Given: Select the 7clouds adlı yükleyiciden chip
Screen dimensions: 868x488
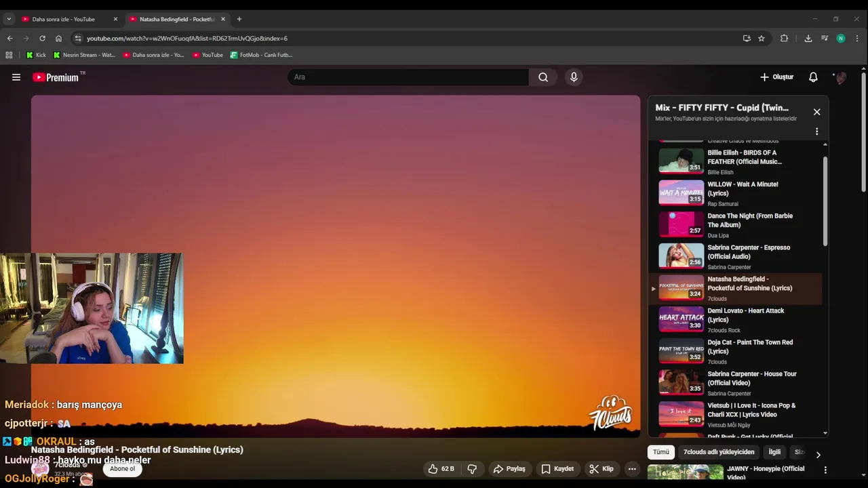Looking at the screenshot, I should (719, 452).
